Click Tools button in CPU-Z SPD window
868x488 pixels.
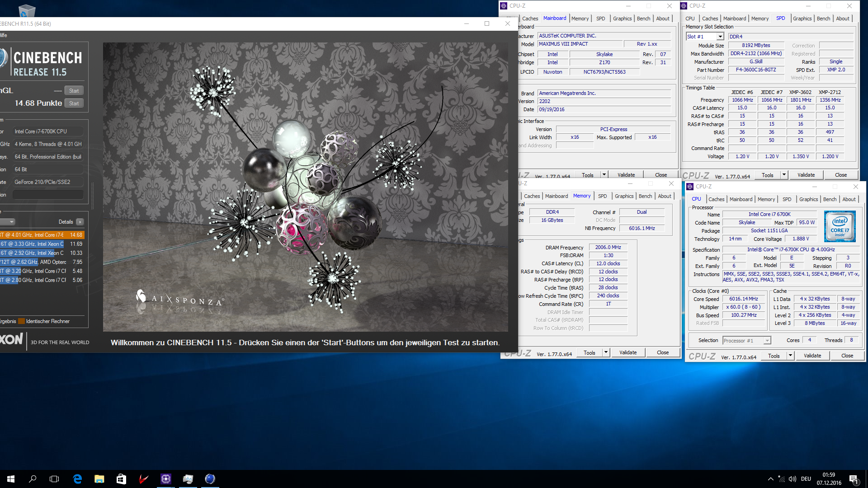pos(767,175)
